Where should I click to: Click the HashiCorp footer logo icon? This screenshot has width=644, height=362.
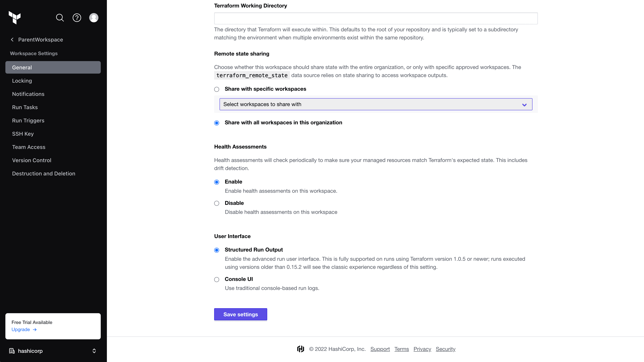click(300, 349)
